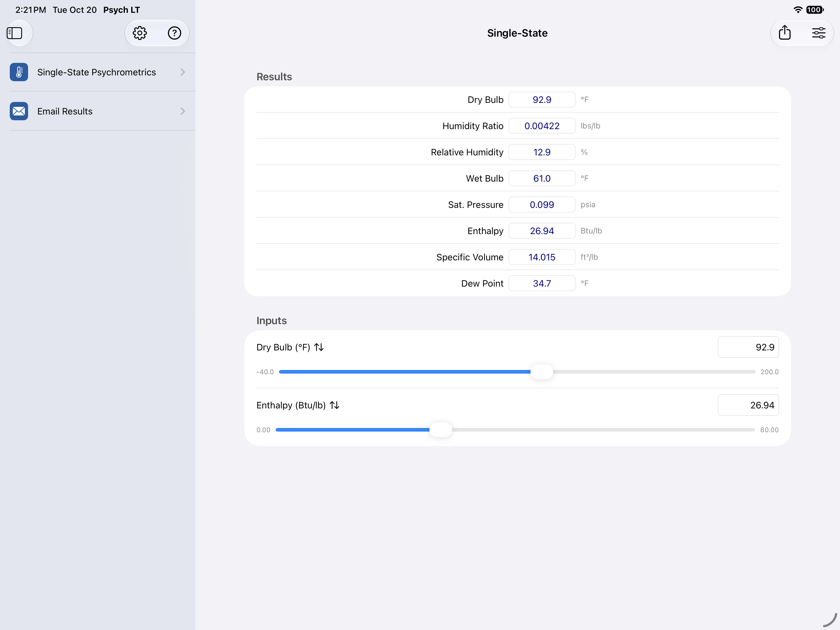The height and width of the screenshot is (630, 840).
Task: Check the Wi-Fi status icon
Action: pos(798,10)
